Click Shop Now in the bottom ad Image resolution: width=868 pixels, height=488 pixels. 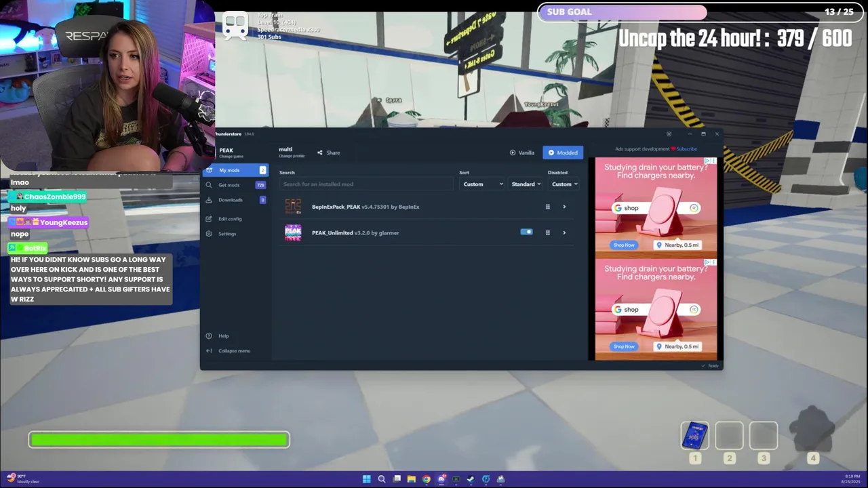point(624,346)
